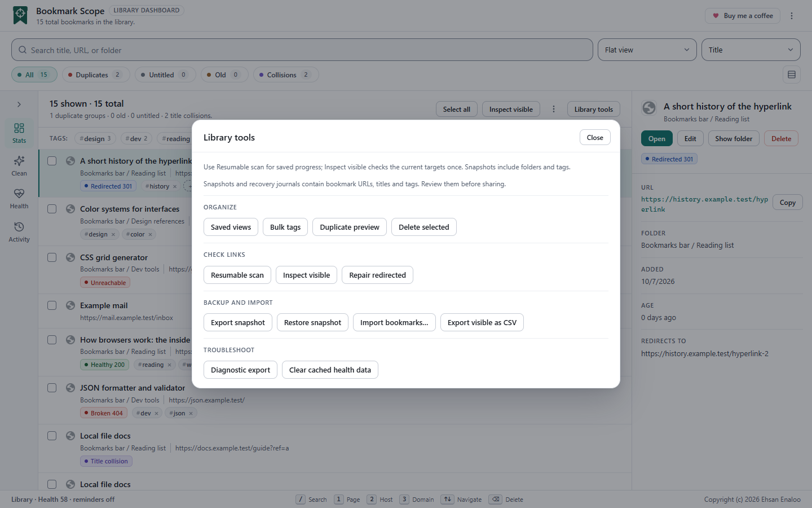Remove the json tag from JSON formatter

191,413
